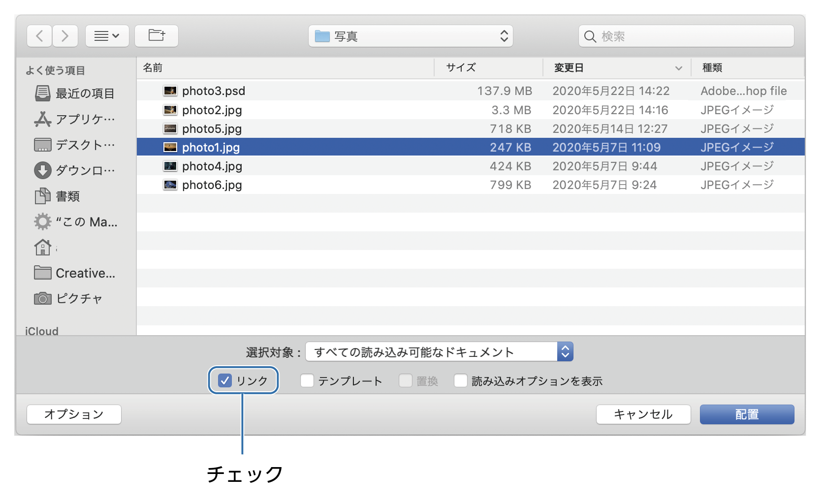Open the ダウンロード sidebar item

coord(75,170)
